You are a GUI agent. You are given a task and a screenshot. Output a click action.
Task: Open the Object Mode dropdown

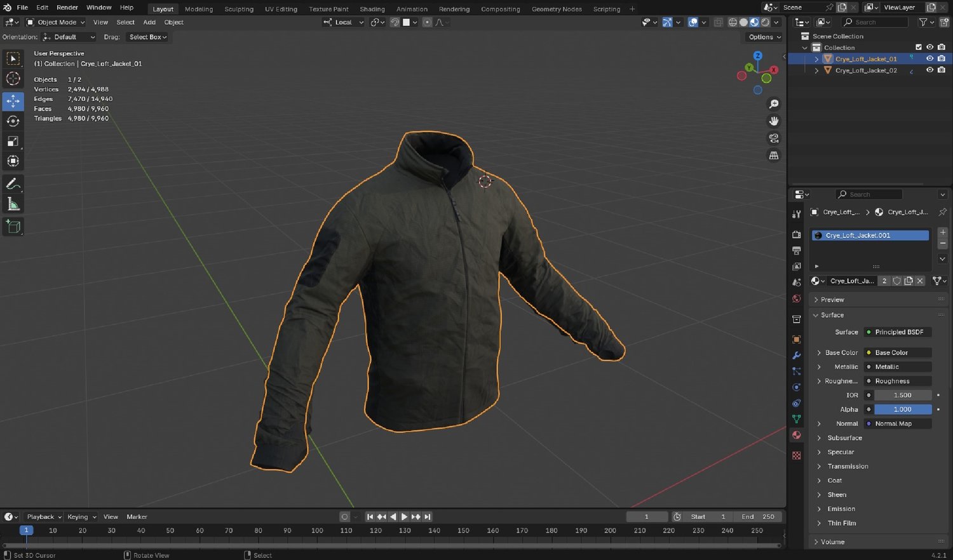55,22
